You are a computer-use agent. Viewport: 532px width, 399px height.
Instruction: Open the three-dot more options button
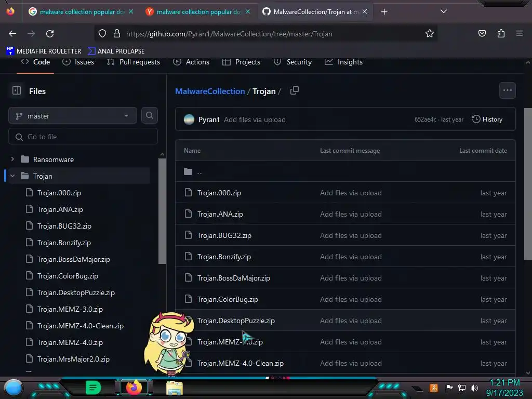[x=508, y=90]
